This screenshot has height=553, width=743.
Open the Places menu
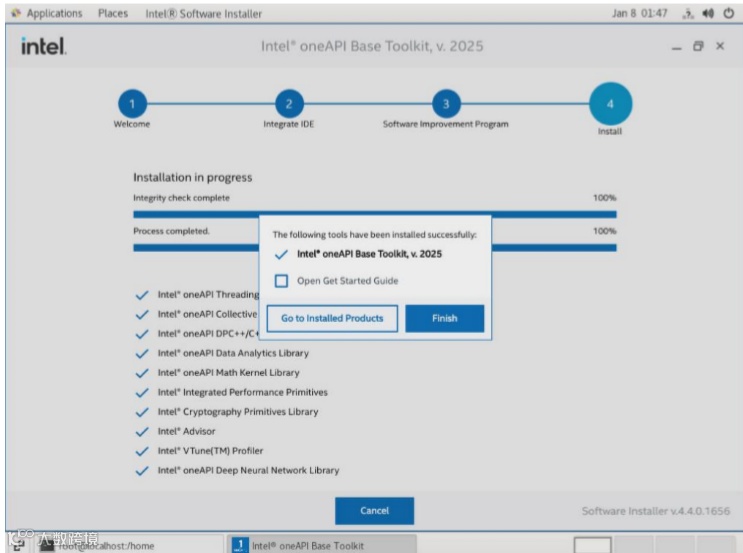point(113,13)
